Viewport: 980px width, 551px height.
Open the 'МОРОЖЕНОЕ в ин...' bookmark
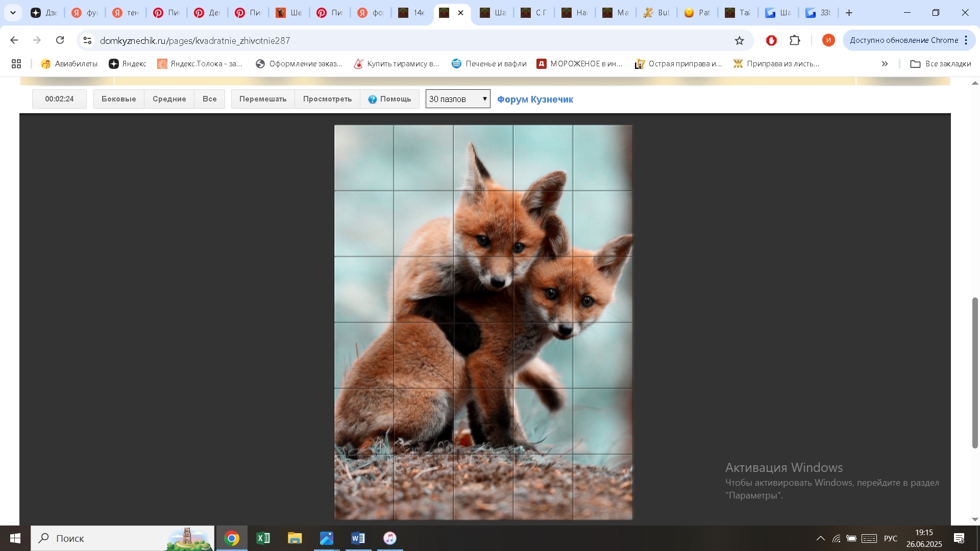pos(580,64)
